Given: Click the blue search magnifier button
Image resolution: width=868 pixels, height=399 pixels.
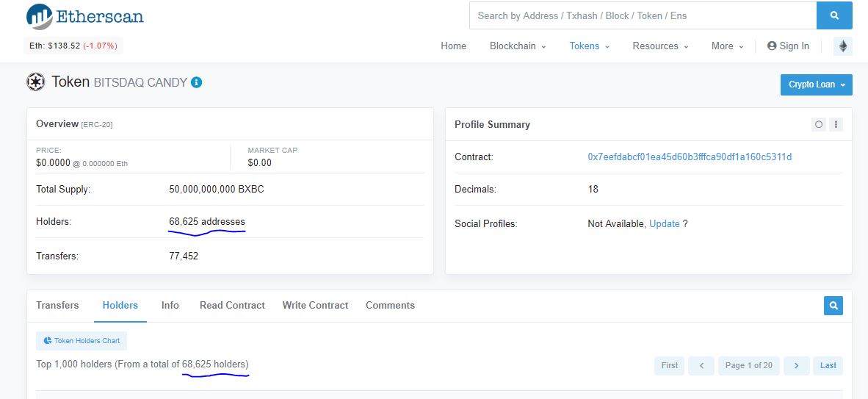Looking at the screenshot, I should [x=834, y=15].
